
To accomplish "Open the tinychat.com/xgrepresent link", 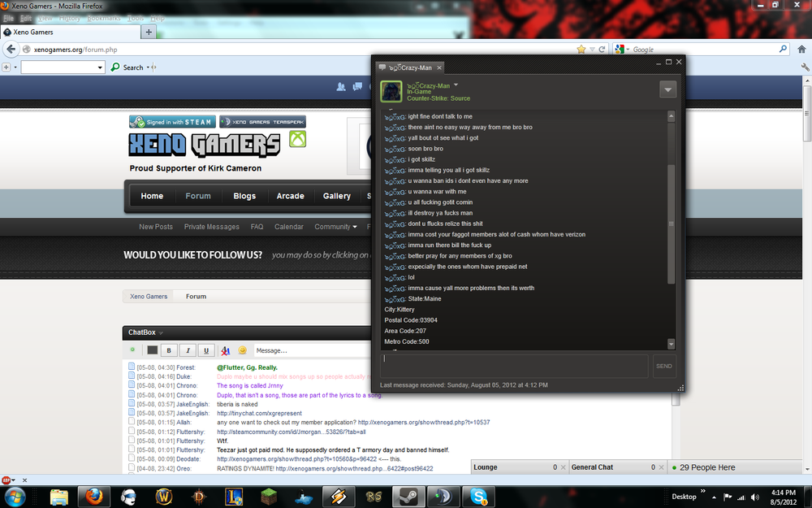I will tap(259, 413).
